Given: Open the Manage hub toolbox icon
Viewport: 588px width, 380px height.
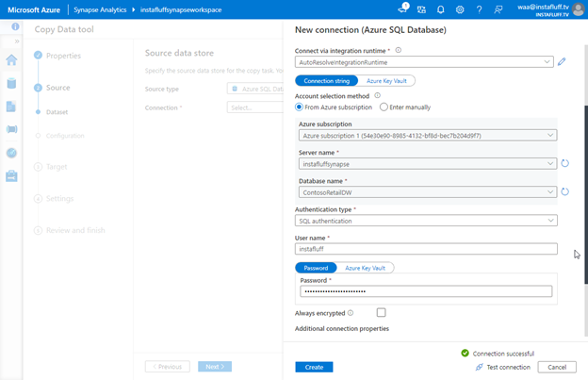Looking at the screenshot, I should tap(11, 176).
